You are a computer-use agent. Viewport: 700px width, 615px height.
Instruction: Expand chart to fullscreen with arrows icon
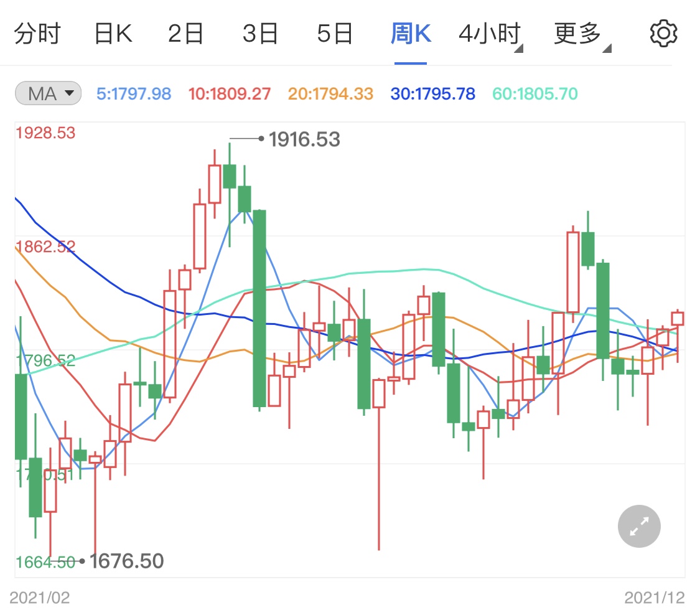(x=639, y=526)
